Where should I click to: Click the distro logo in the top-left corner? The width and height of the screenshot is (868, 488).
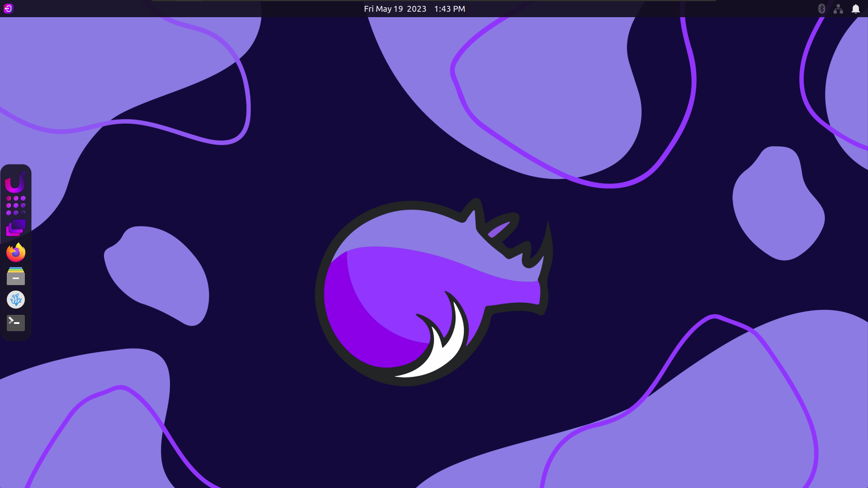(8, 8)
